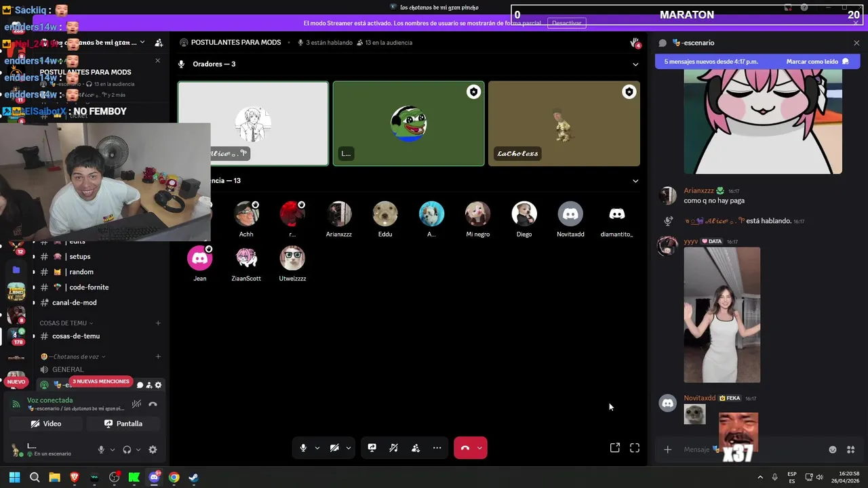
Task: Click the message input field
Action: (751, 449)
